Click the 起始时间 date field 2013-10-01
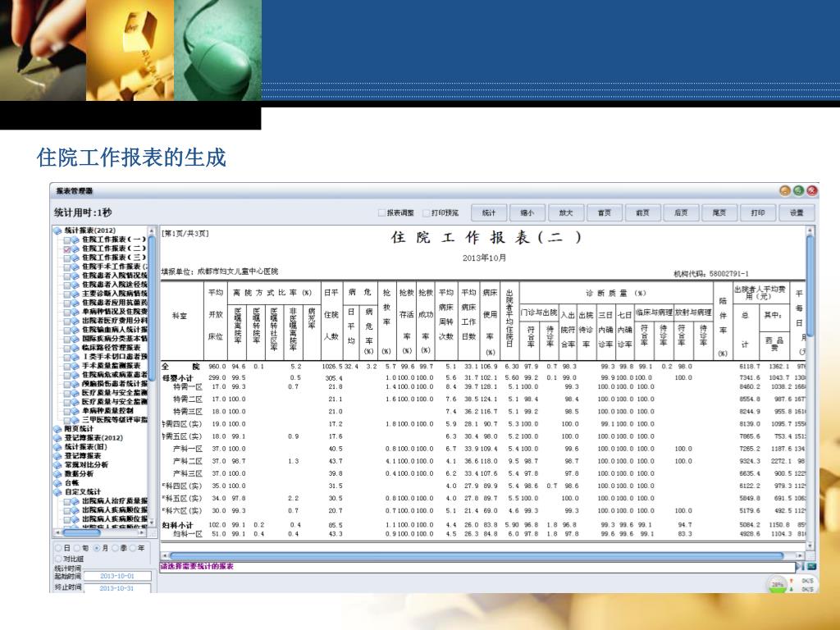The image size is (840, 630). pos(117,576)
